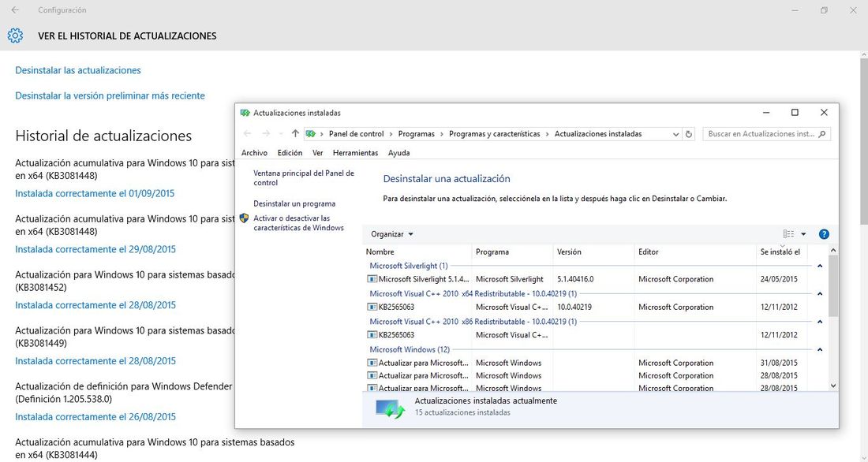Viewport: 868px width, 462px height.
Task: Open the address bar history dropdown
Action: (675, 134)
